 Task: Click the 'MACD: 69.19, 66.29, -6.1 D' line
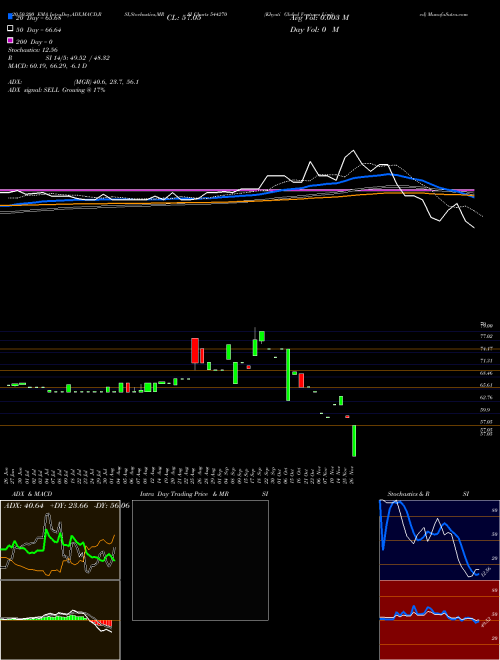48,66
